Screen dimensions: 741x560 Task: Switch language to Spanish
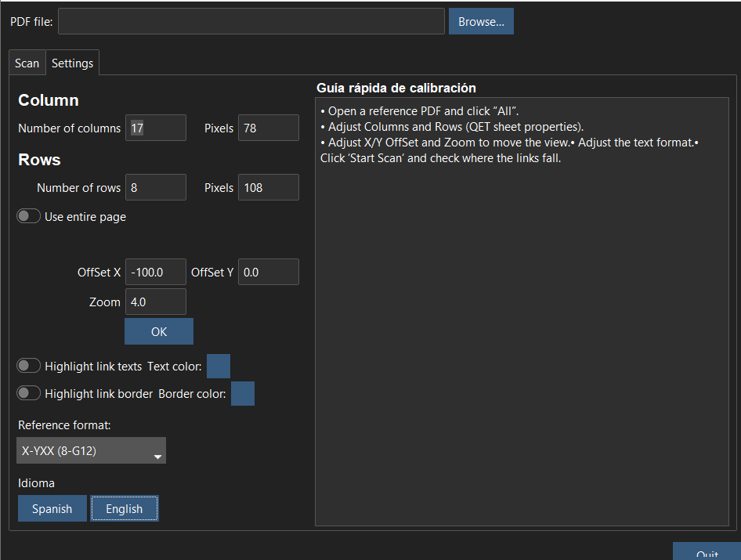pos(52,508)
